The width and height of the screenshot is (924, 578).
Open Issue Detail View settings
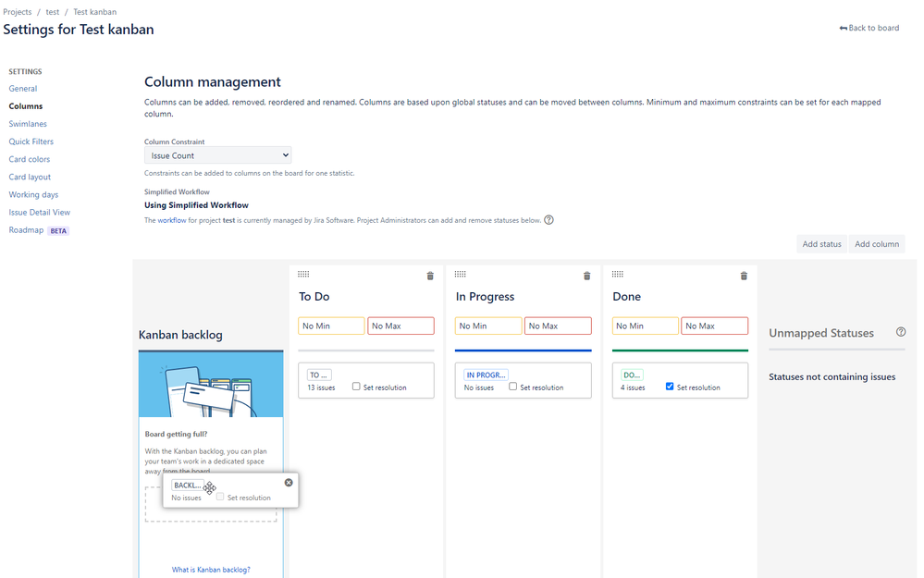[40, 212]
